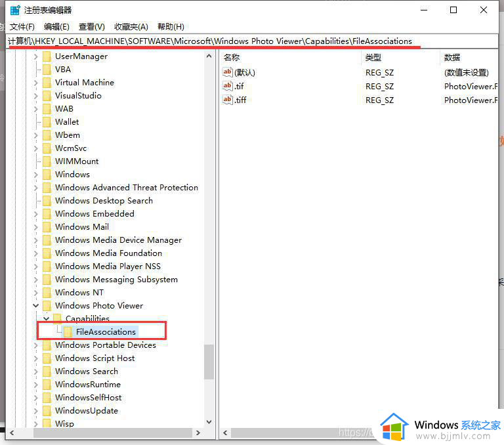Image resolution: width=504 pixels, height=445 pixels.
Task: Click the tree pane scroll left arrow
Action: tap(12, 433)
